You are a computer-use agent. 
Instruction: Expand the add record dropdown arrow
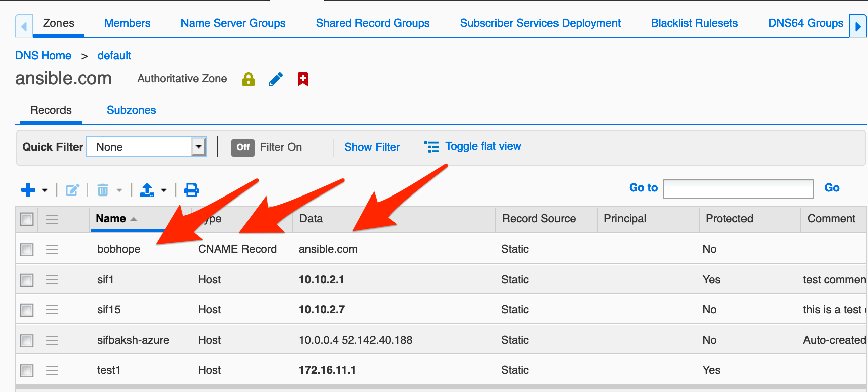click(x=45, y=190)
